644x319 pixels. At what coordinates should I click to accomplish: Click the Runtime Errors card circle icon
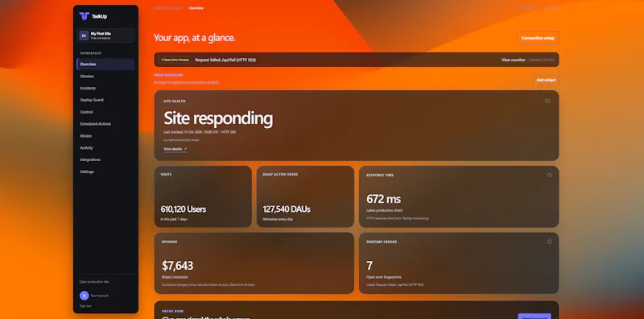pos(550,242)
